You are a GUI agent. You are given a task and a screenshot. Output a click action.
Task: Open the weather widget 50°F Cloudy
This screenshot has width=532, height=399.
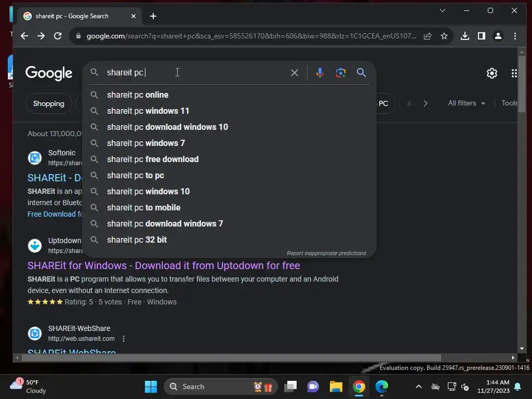click(28, 387)
